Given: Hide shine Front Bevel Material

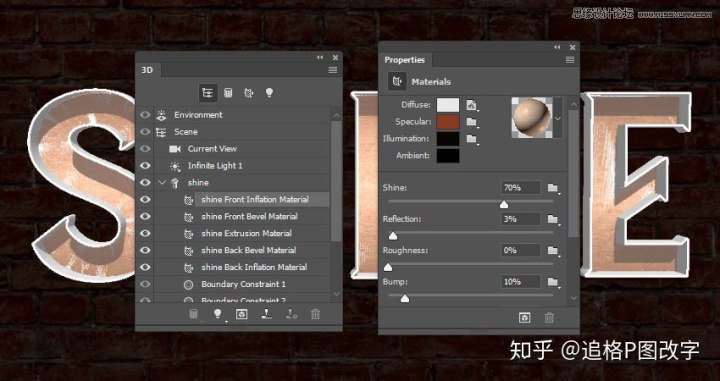Looking at the screenshot, I should point(145,217).
